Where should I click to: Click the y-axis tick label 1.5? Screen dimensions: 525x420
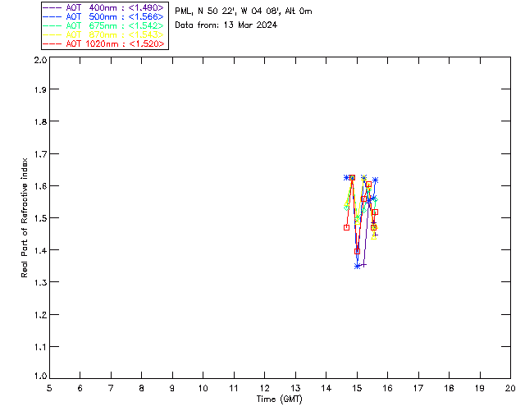tap(40, 218)
